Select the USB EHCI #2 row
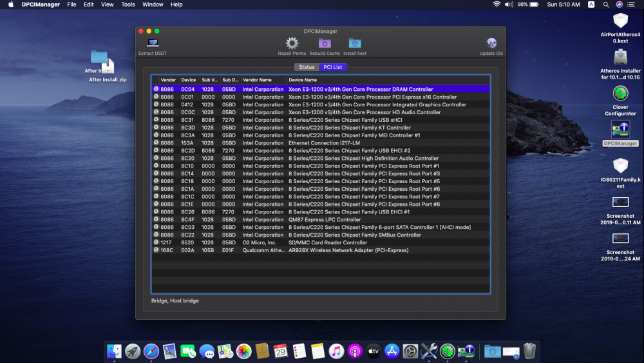The width and height of the screenshot is (644, 363). click(x=321, y=150)
